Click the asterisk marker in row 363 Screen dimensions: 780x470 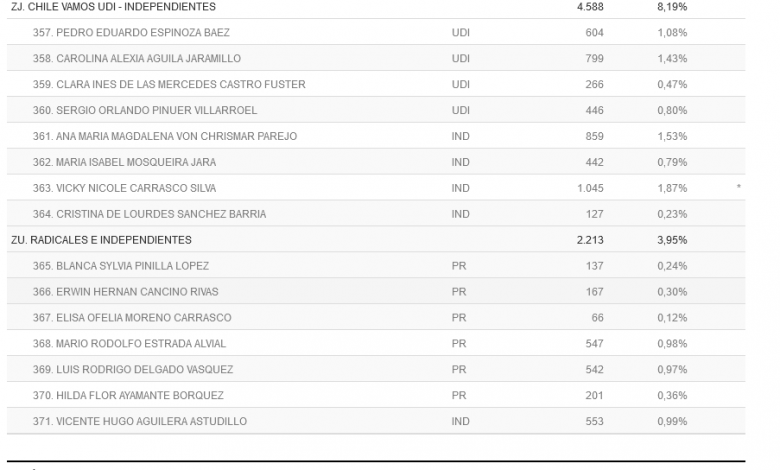738,188
